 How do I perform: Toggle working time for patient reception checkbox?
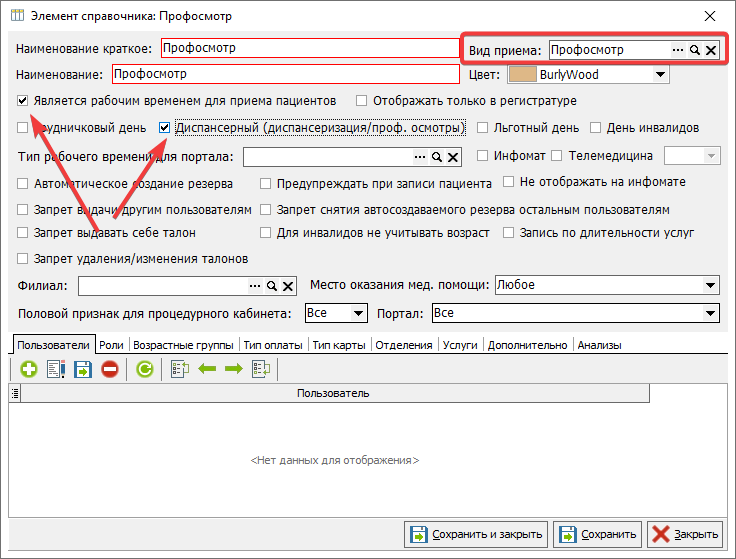[22, 100]
